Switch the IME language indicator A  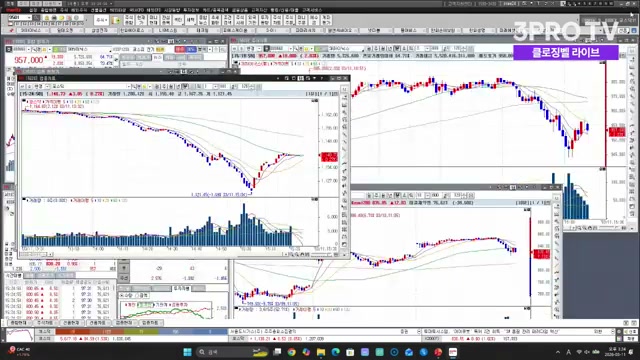coord(569,352)
